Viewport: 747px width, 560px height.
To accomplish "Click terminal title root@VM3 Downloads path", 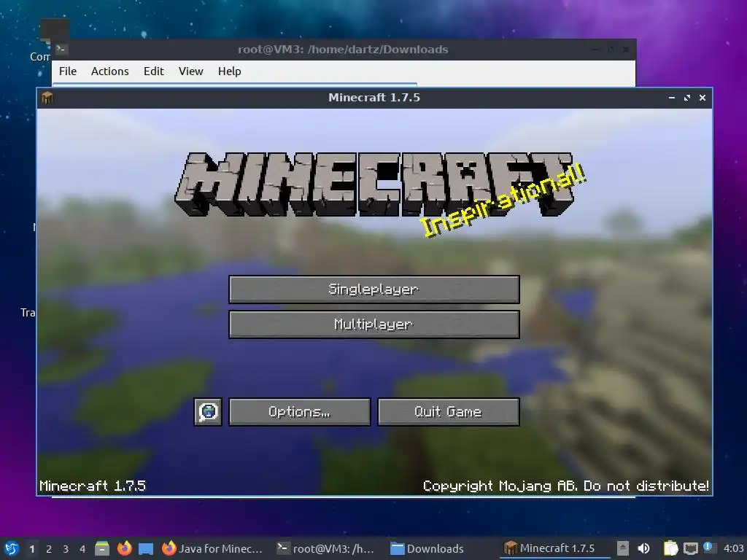I will click(x=343, y=50).
